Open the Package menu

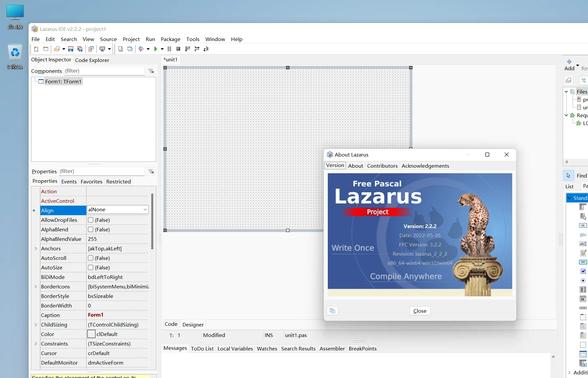170,39
